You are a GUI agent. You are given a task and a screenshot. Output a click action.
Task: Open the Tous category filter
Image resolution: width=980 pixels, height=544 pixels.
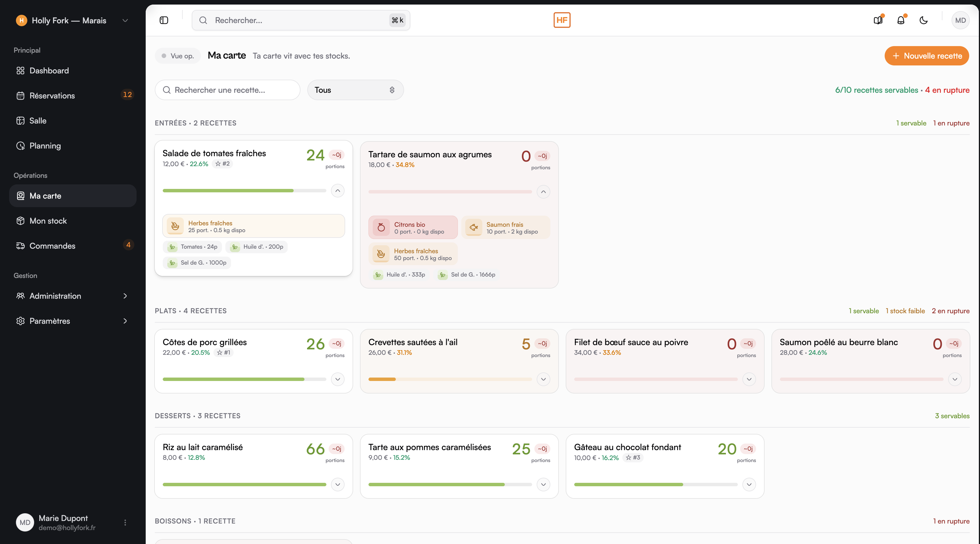(x=355, y=90)
